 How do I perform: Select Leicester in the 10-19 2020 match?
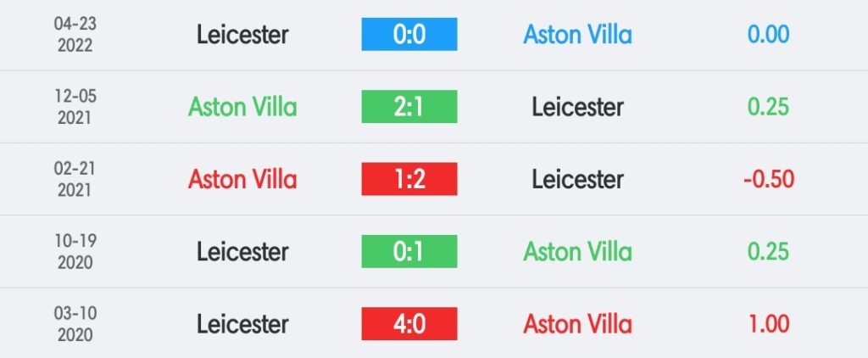pos(242,252)
